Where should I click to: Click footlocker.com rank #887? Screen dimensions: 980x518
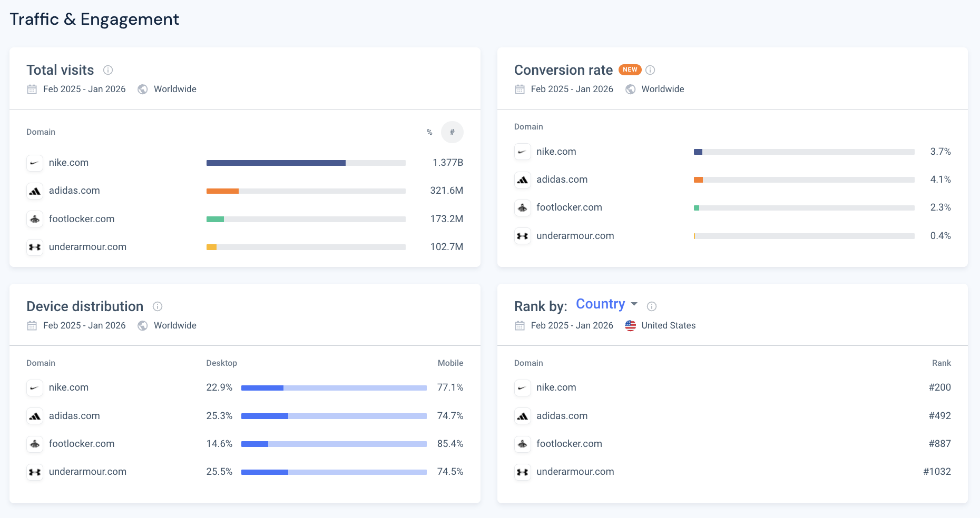click(x=940, y=444)
